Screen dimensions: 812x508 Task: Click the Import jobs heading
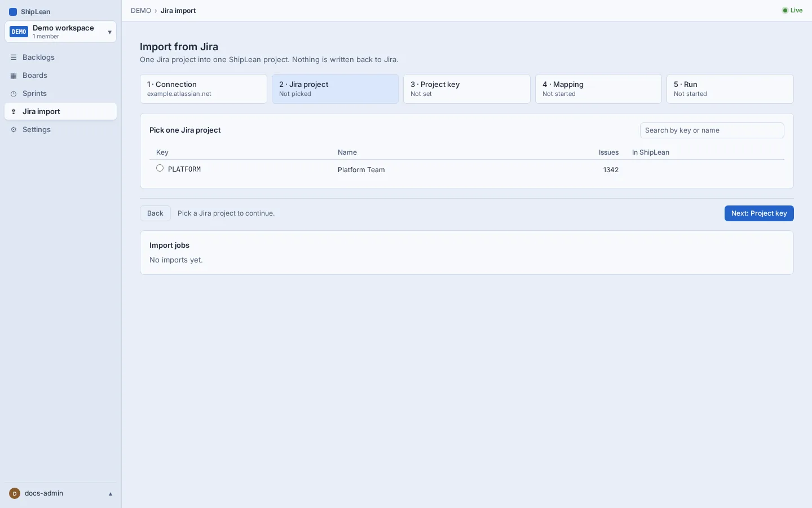coord(169,246)
